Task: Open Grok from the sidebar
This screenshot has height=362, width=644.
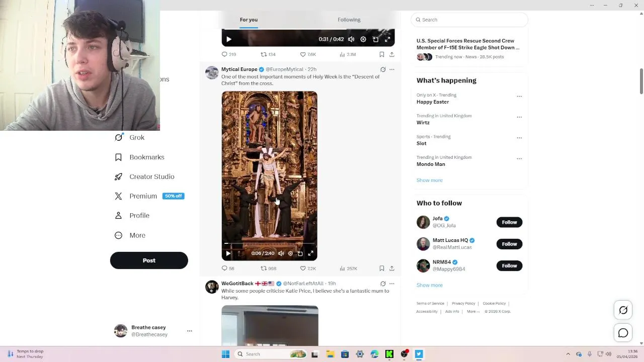Action: click(x=129, y=137)
